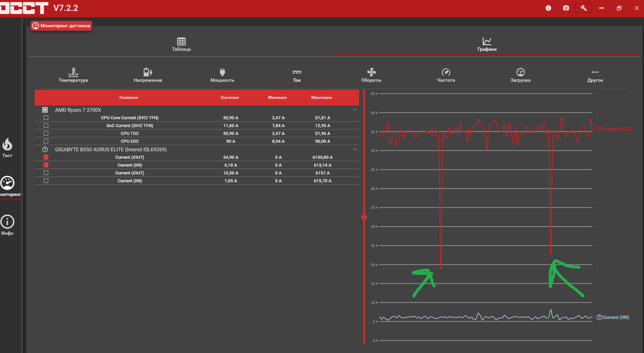Viewport: 644px width, 353px height.
Task: Open settings with the wrench icon
Action: [583, 8]
